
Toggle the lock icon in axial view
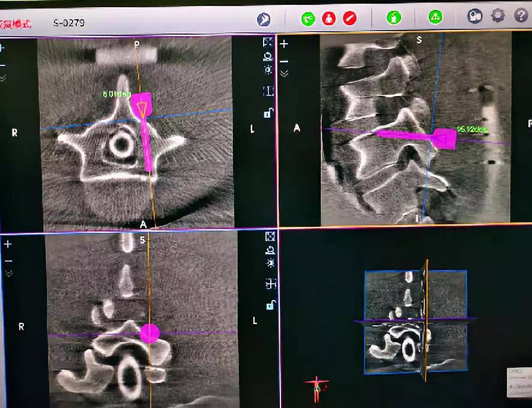click(x=268, y=112)
